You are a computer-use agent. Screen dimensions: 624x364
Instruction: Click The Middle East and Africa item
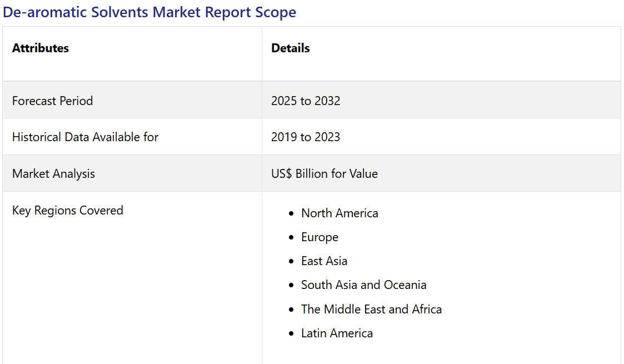pyautogui.click(x=371, y=310)
